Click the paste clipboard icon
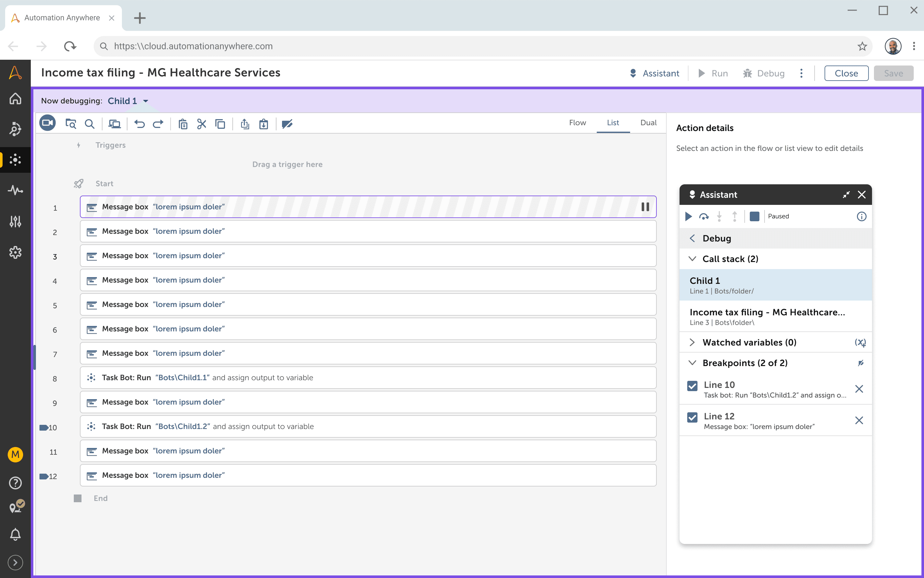 point(183,124)
